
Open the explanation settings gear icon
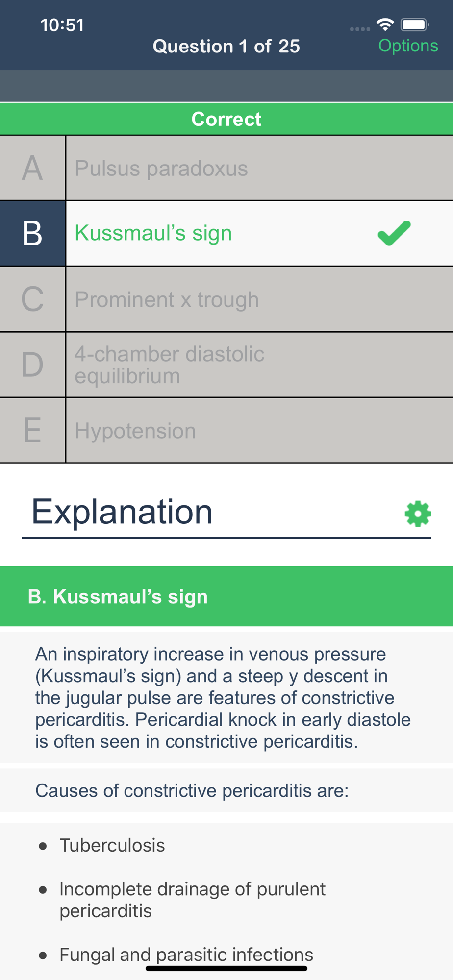(x=418, y=514)
